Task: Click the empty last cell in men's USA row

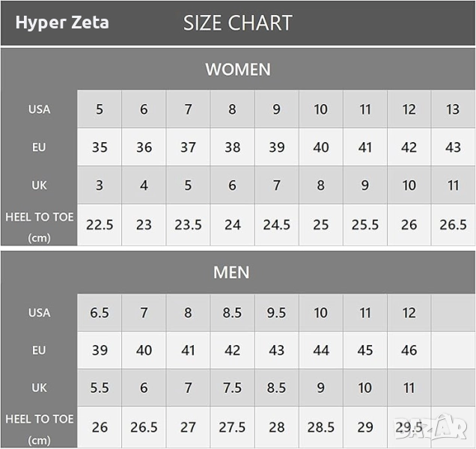Action: pyautogui.click(x=453, y=313)
